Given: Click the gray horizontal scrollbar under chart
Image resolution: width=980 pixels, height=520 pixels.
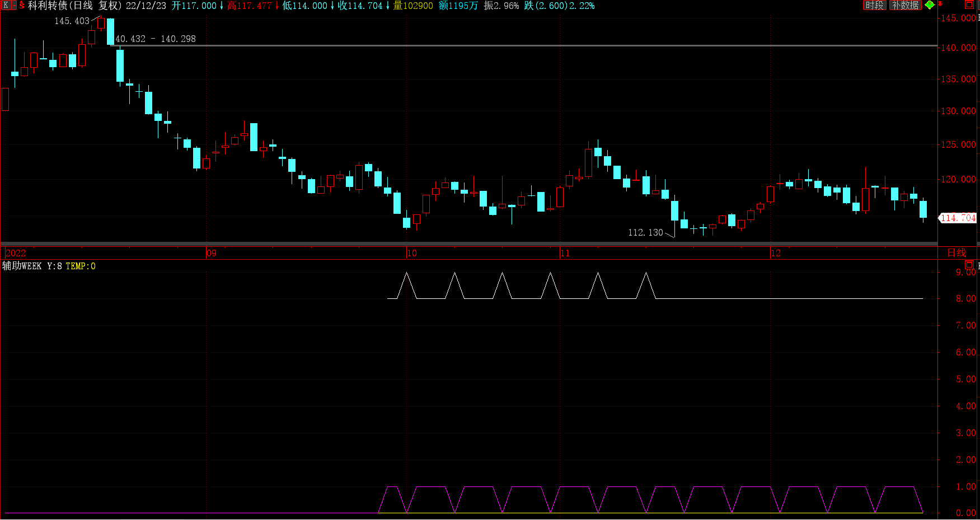Looking at the screenshot, I should (468, 243).
